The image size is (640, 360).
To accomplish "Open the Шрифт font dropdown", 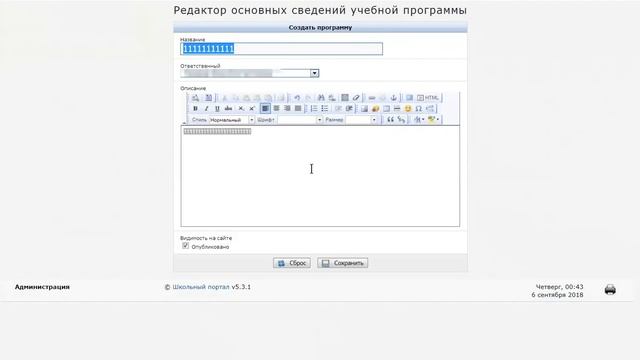I will coord(300,120).
